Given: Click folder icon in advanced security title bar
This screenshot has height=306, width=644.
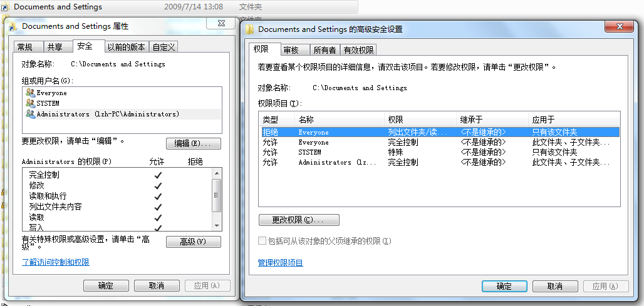Looking at the screenshot, I should tap(250, 29).
